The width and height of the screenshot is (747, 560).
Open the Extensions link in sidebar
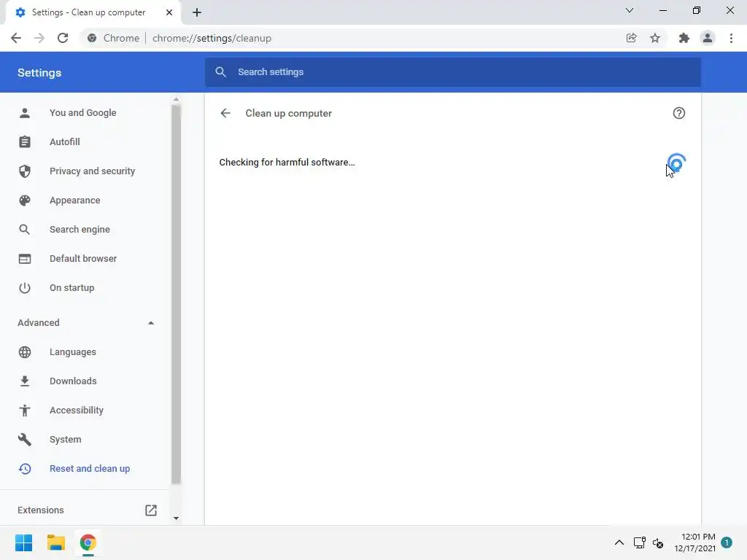pyautogui.click(x=41, y=510)
